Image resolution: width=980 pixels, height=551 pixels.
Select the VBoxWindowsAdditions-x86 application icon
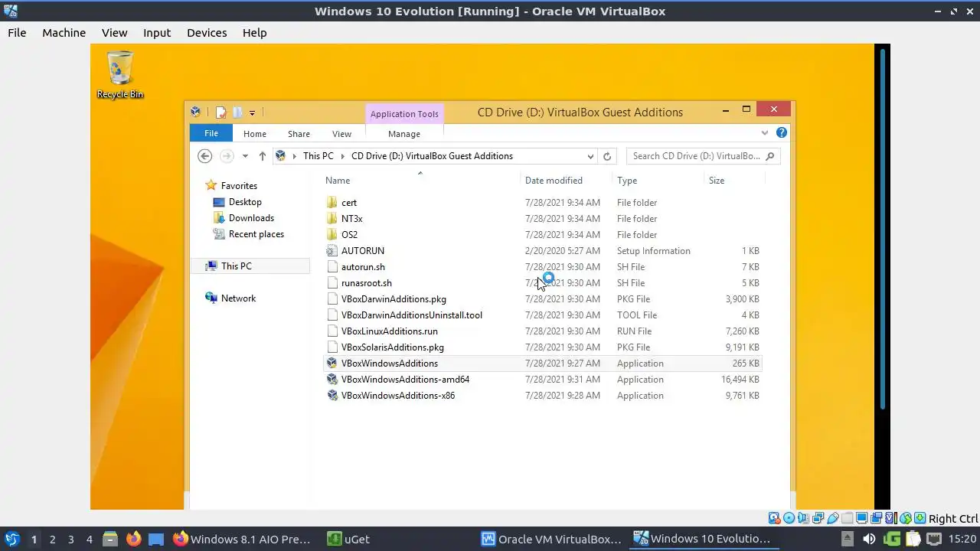tap(332, 396)
